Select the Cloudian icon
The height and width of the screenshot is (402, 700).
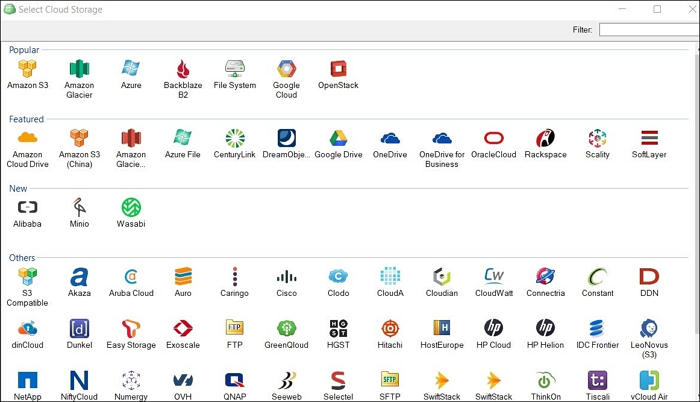[x=442, y=282]
